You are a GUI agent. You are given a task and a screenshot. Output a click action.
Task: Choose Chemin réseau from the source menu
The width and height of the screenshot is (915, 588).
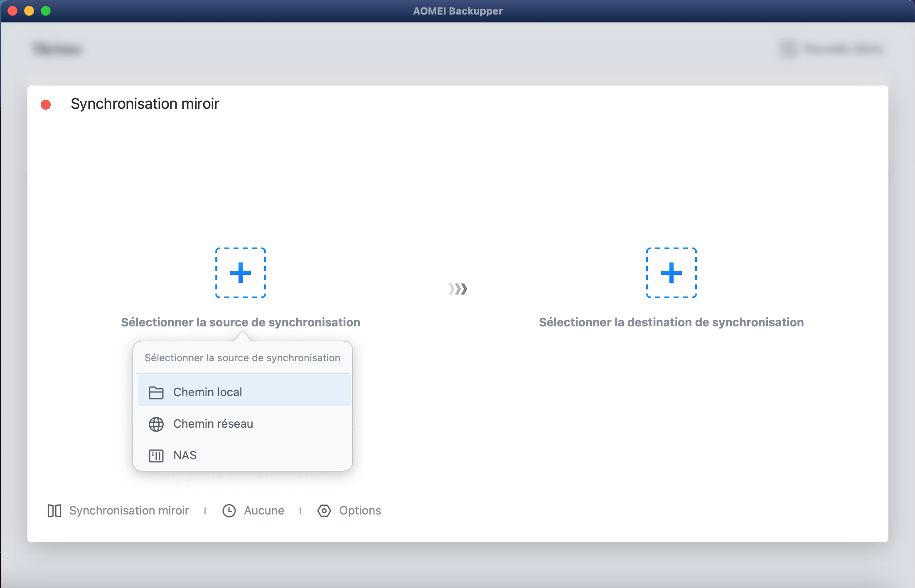[213, 424]
